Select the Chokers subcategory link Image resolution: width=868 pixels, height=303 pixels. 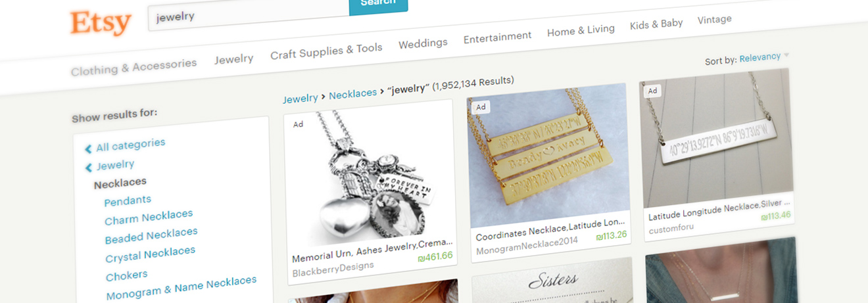click(126, 275)
